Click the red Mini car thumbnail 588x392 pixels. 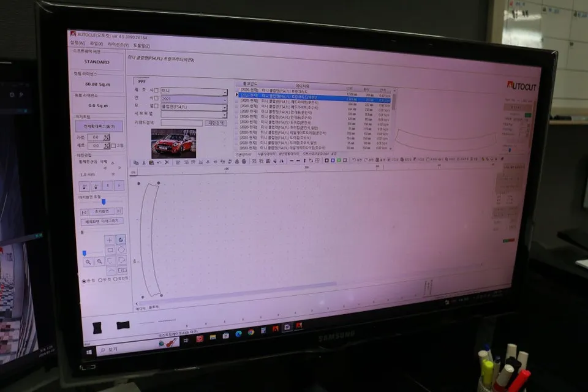pyautogui.click(x=173, y=143)
